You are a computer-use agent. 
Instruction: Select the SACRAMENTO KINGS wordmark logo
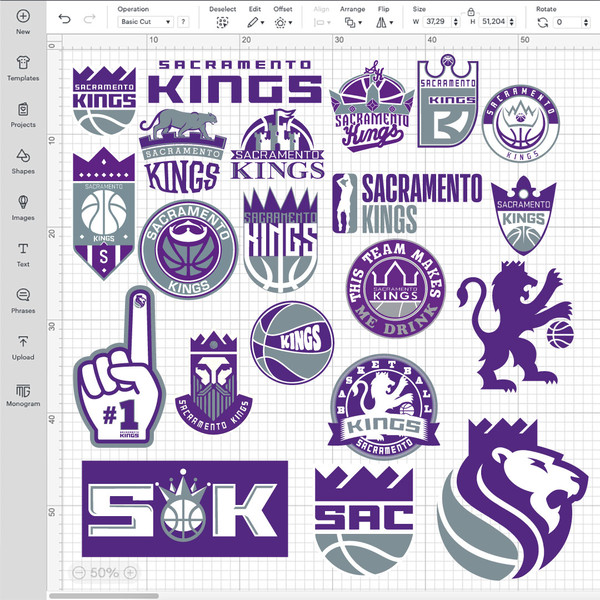point(235,82)
